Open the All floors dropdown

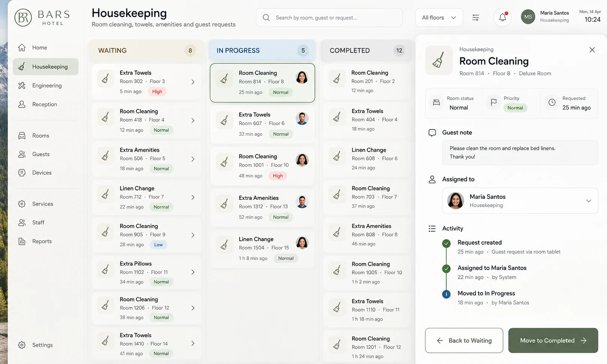coord(439,18)
